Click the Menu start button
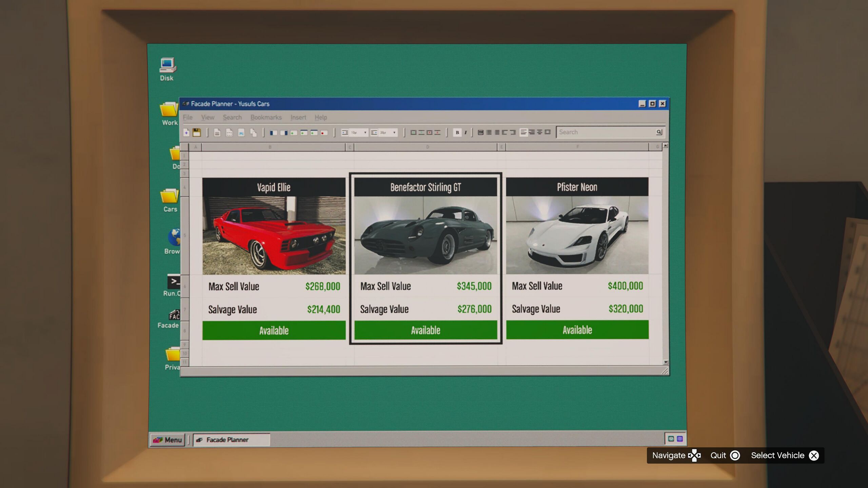This screenshot has height=488, width=868. click(x=168, y=440)
